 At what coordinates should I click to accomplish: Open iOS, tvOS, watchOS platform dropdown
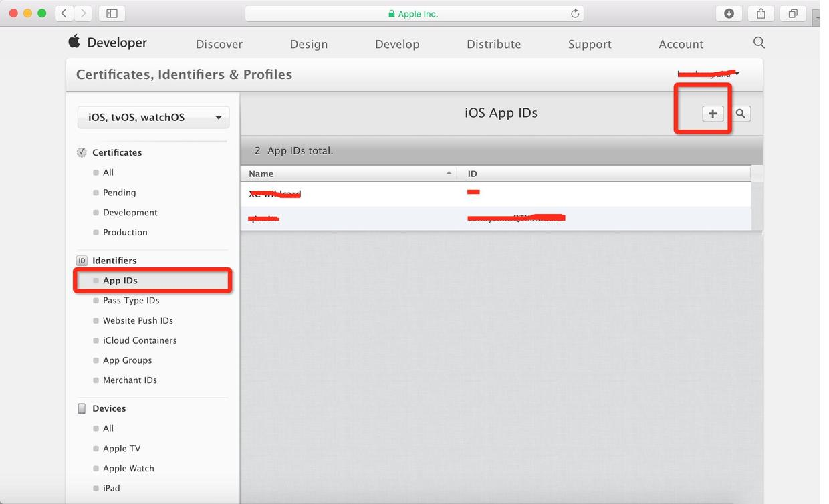pyautogui.click(x=154, y=117)
